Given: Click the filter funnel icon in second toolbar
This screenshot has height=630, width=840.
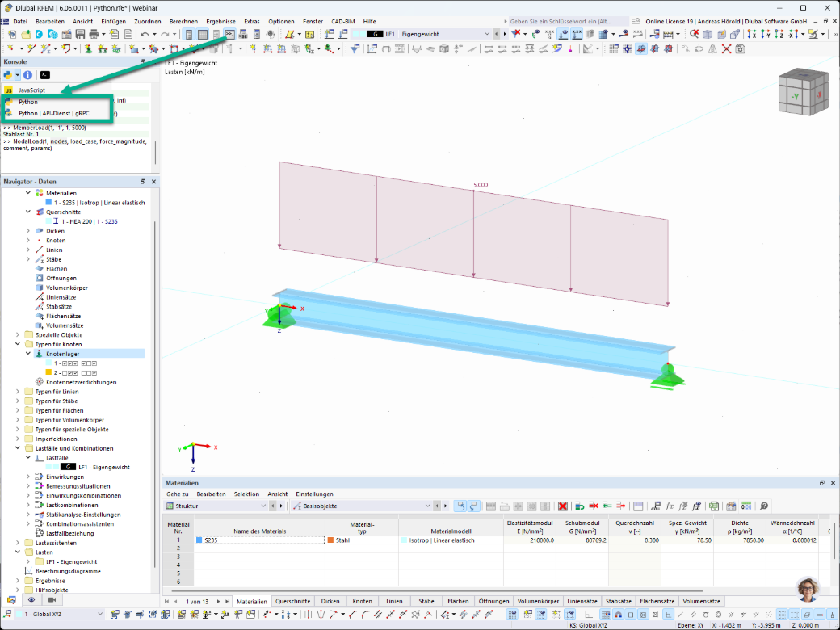Looking at the screenshot, I should (x=355, y=48).
